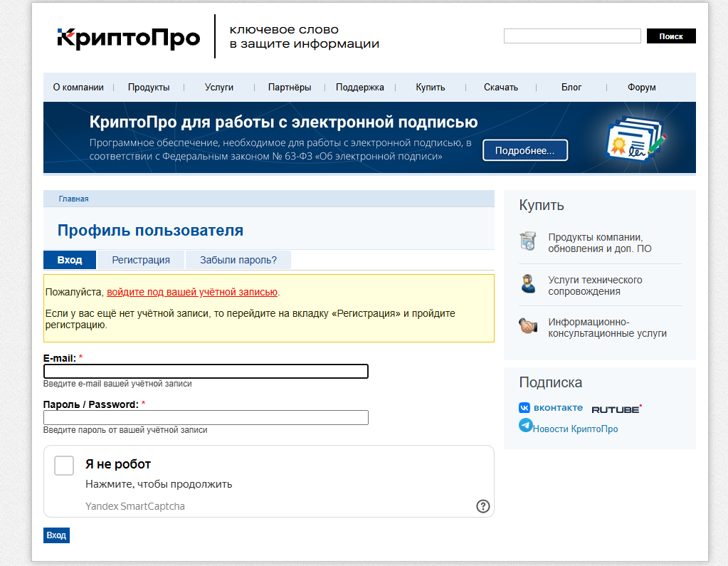Screen dimensions: 728x566
Task: Click the banner title "КриптоПро для работы с электронной подписью"
Action: [283, 122]
